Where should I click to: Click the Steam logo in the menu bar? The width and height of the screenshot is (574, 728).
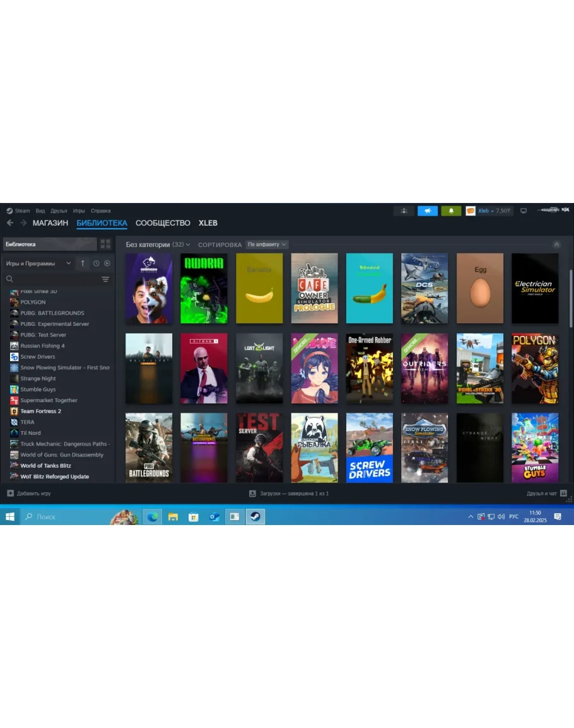click(x=9, y=211)
